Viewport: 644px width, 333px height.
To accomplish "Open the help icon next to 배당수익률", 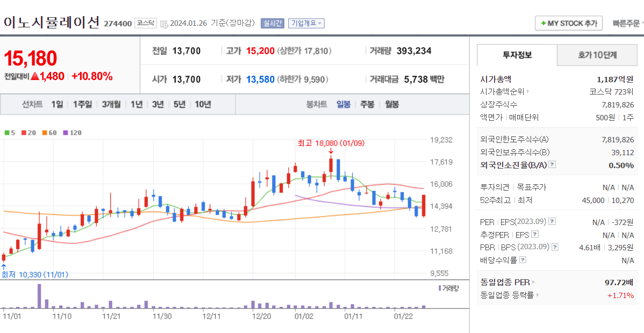I will [523, 260].
